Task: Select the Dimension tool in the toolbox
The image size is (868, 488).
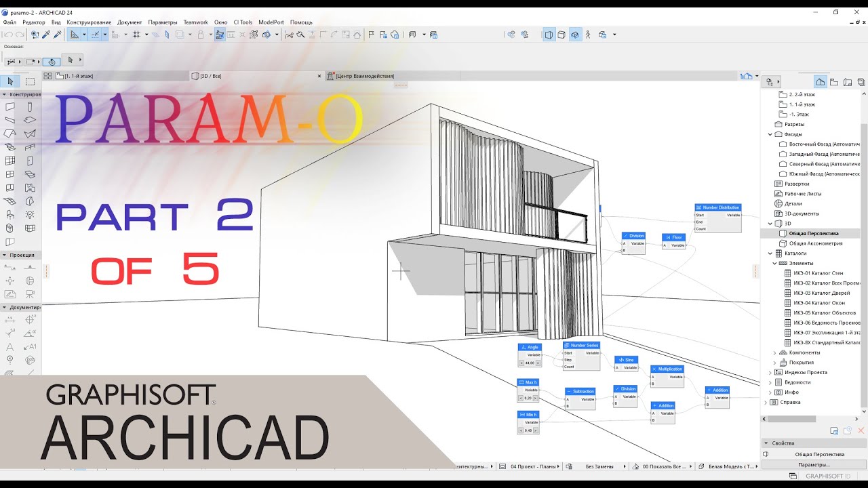Action: [10, 319]
